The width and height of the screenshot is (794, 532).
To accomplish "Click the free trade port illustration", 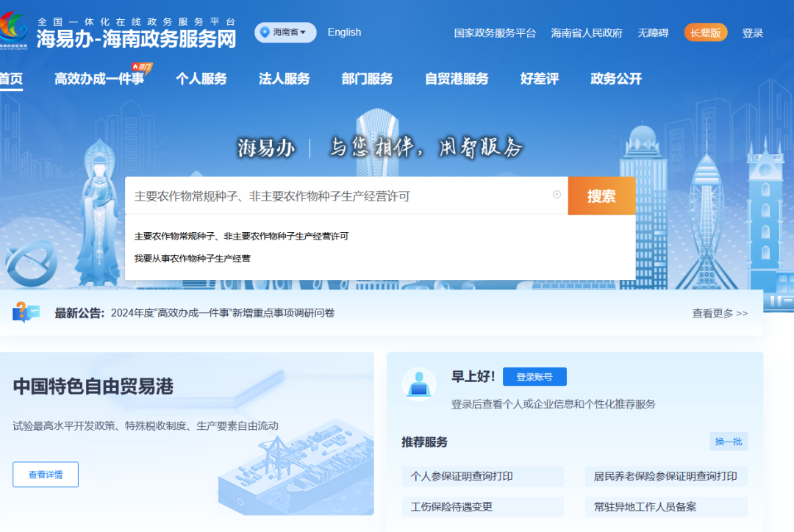I will [x=296, y=466].
